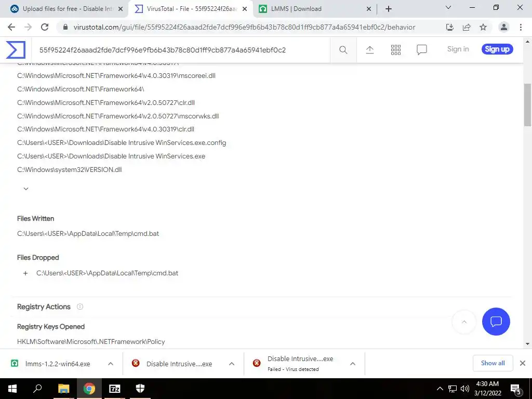Click the network tray icon
Viewport: 532px width, 399px height.
pos(453,389)
